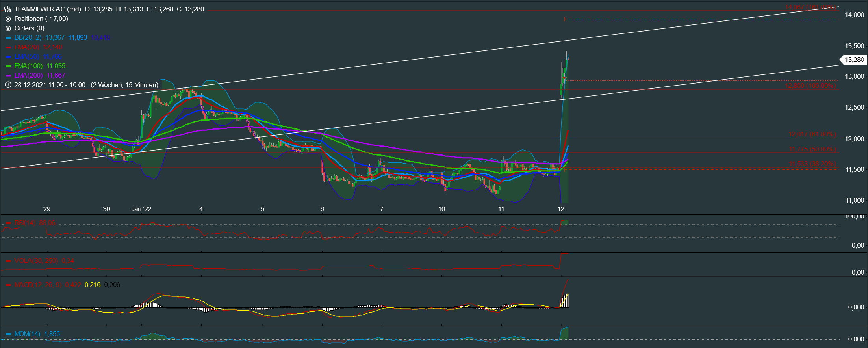Select the Fibonacci label 12,800 (100.00%)
This screenshot has height=348, width=868.
pyautogui.click(x=810, y=86)
